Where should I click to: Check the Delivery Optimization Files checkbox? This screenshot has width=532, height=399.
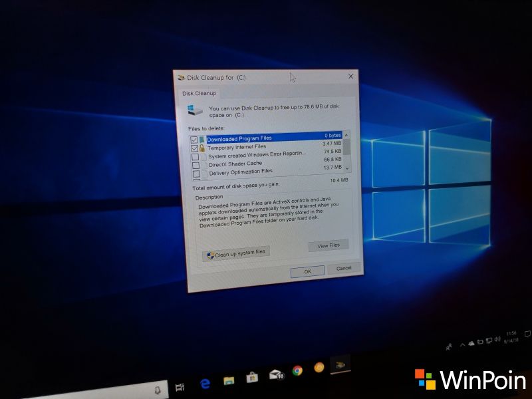pyautogui.click(x=196, y=174)
